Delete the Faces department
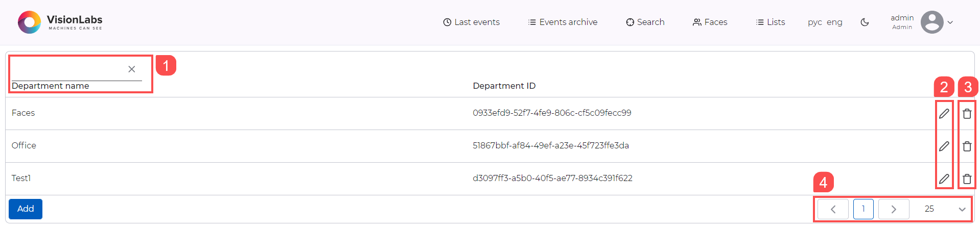Screen dimensions: 980x229 (967, 114)
